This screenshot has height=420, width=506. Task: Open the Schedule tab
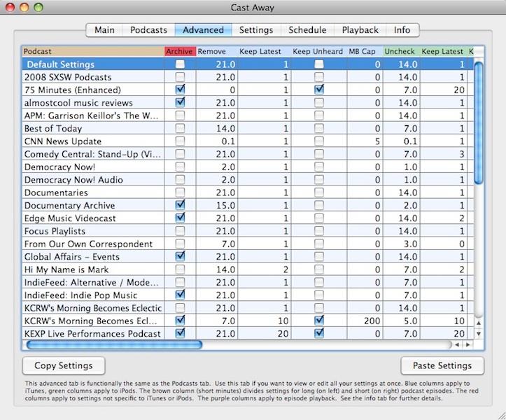pos(307,30)
